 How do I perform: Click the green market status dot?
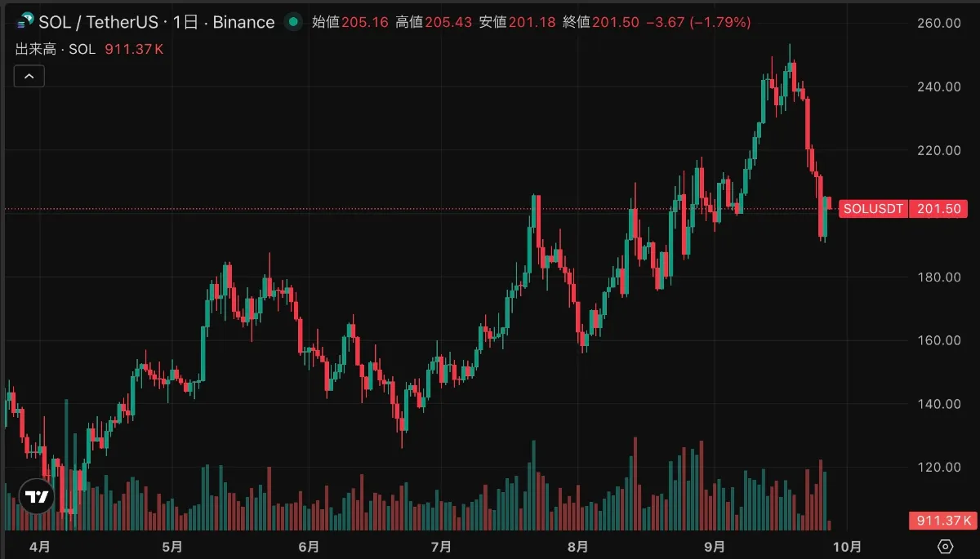click(292, 22)
